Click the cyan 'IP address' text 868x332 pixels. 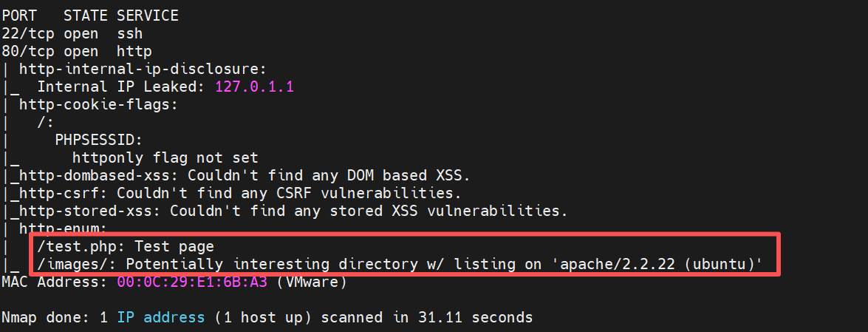click(160, 317)
